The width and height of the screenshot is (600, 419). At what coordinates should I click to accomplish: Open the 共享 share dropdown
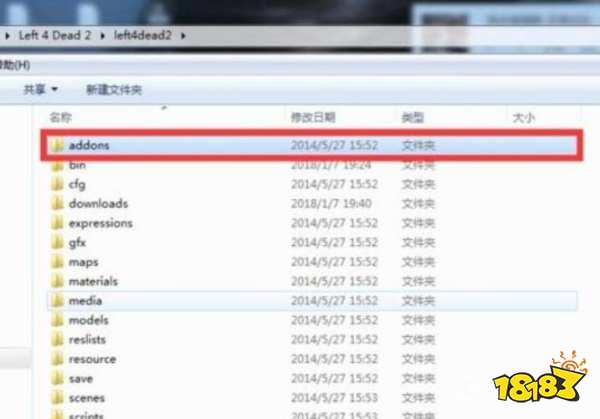click(41, 90)
